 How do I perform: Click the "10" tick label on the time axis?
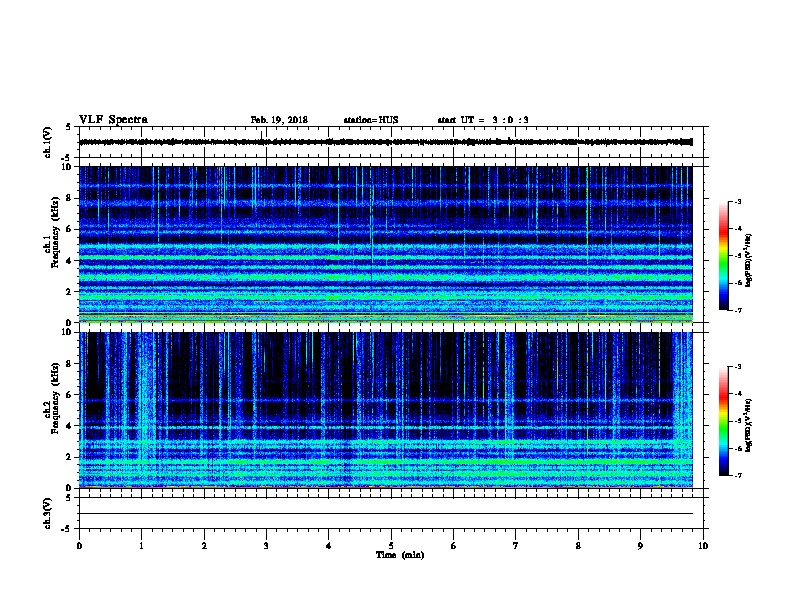(703, 546)
